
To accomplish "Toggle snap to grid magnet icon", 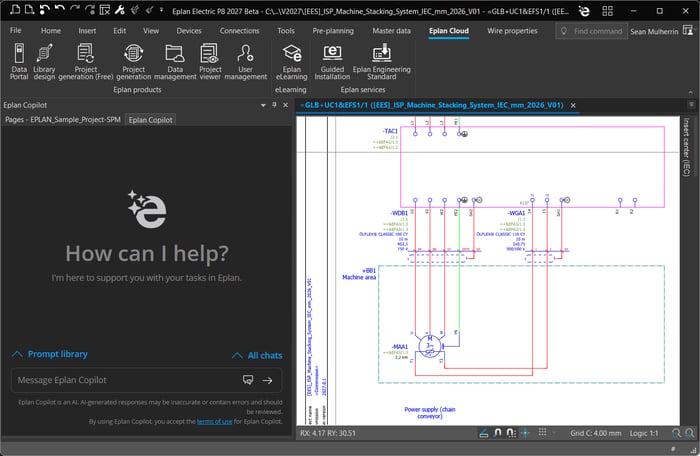I will (x=498, y=433).
